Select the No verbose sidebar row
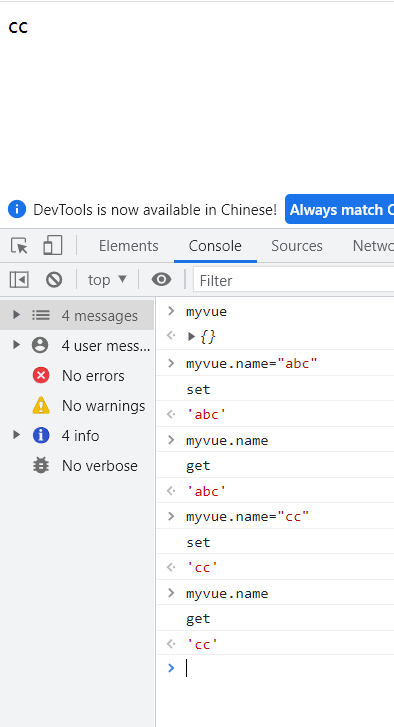 pos(77,466)
